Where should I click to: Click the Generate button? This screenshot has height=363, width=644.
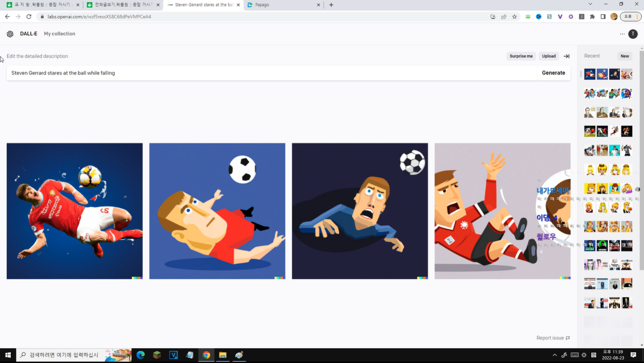point(553,73)
